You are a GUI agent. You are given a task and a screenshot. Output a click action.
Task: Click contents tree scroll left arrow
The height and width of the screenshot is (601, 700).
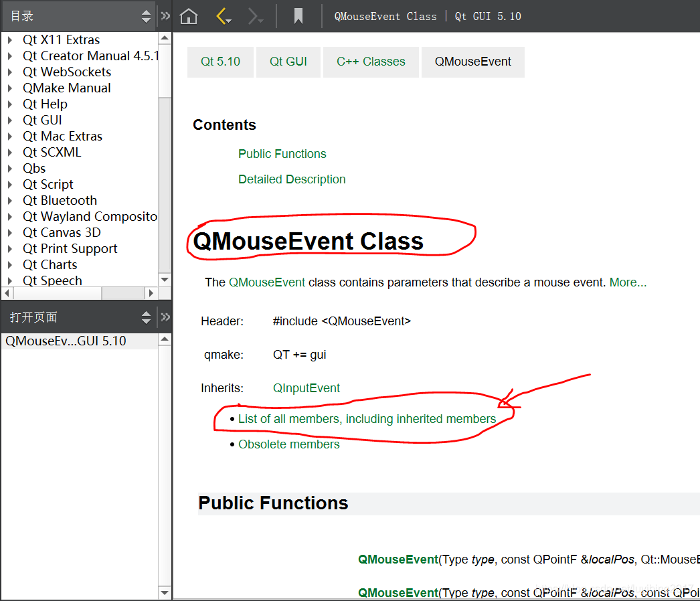[7, 293]
